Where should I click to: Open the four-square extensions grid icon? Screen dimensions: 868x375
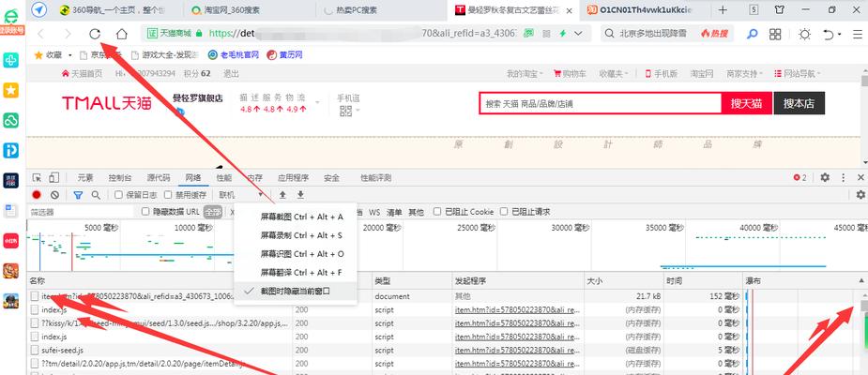click(x=775, y=35)
